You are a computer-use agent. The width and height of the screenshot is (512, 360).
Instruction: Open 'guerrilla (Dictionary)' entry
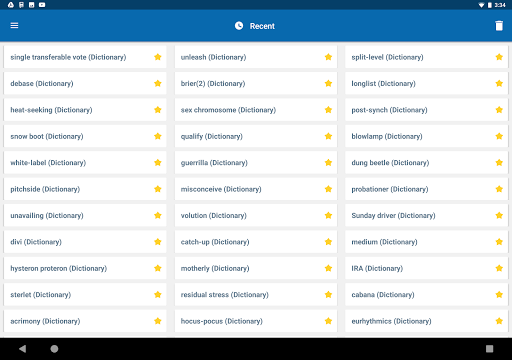(256, 162)
